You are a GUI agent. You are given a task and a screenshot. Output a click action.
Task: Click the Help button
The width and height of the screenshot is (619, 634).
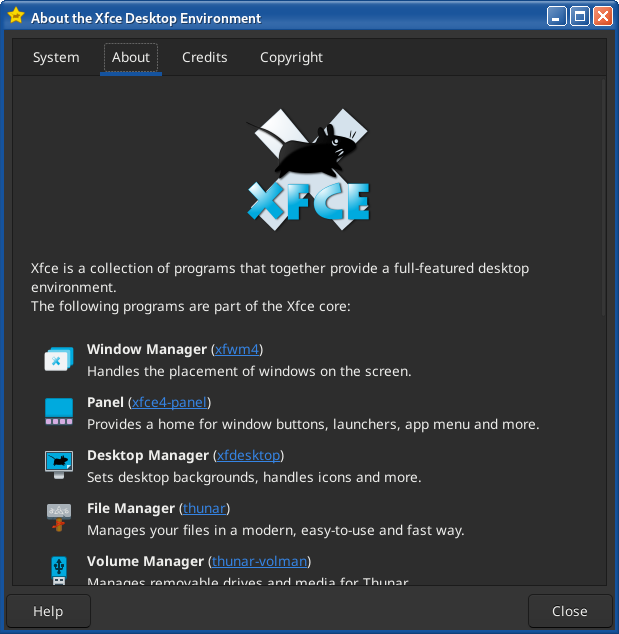pos(49,611)
